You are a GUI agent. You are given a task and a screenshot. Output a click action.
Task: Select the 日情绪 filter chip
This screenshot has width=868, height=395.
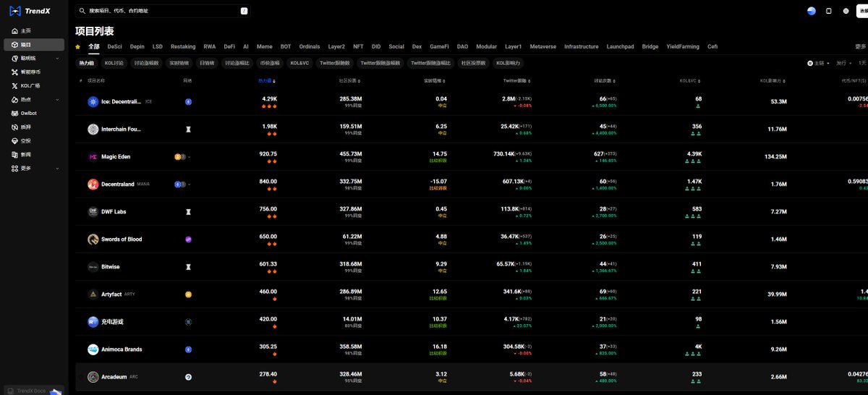coord(207,63)
